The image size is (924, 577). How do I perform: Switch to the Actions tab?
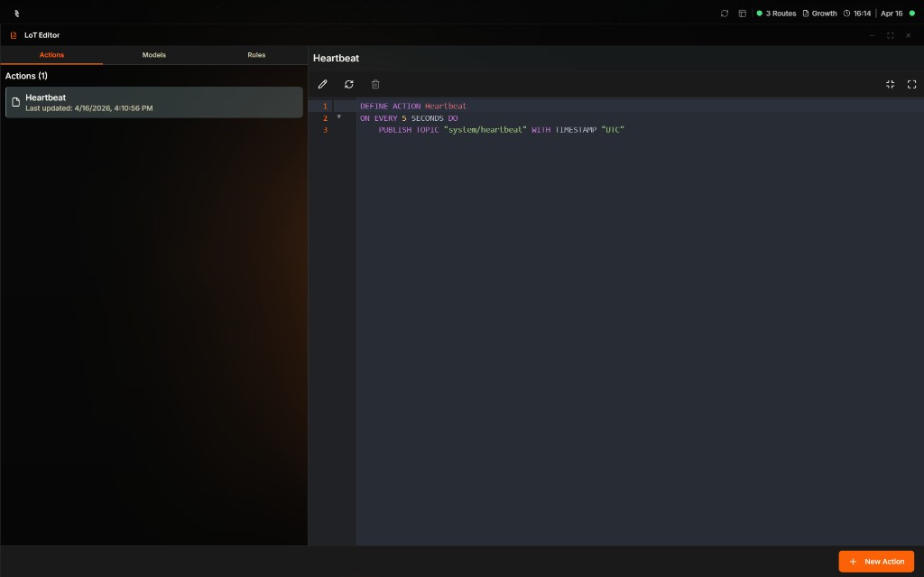click(51, 55)
